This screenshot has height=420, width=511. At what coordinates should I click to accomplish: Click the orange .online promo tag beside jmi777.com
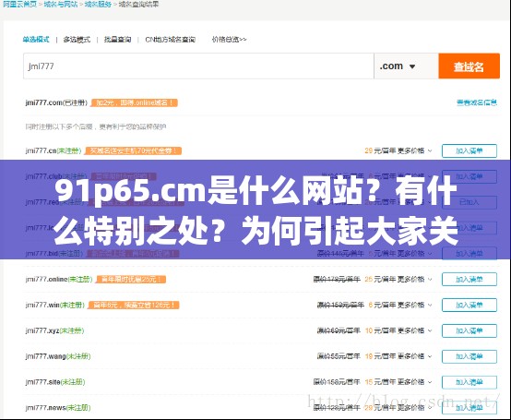(135, 102)
